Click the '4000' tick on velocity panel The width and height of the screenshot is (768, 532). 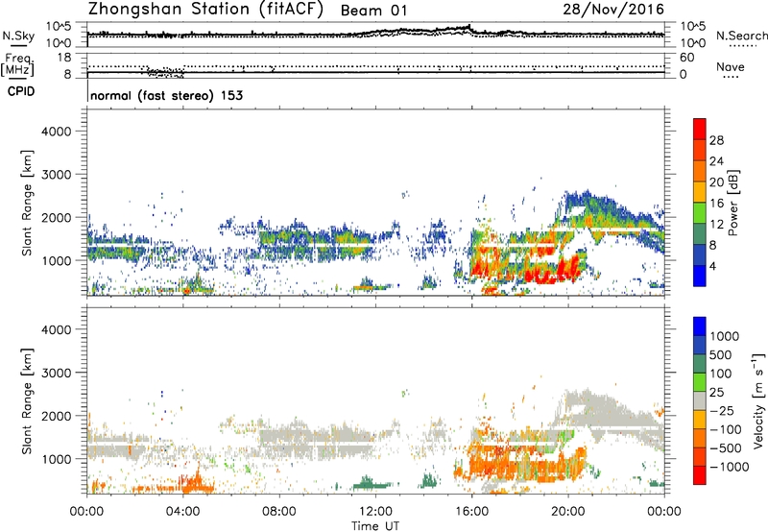coord(56,329)
